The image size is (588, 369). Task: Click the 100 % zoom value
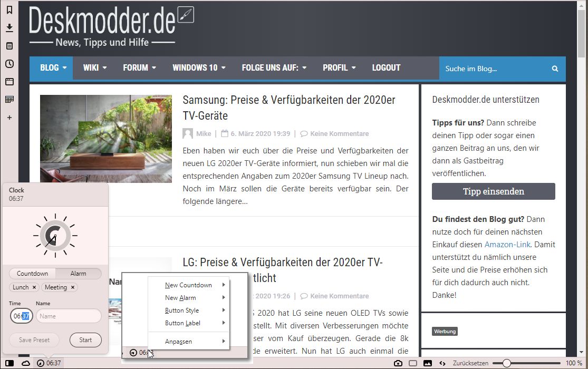click(x=574, y=363)
